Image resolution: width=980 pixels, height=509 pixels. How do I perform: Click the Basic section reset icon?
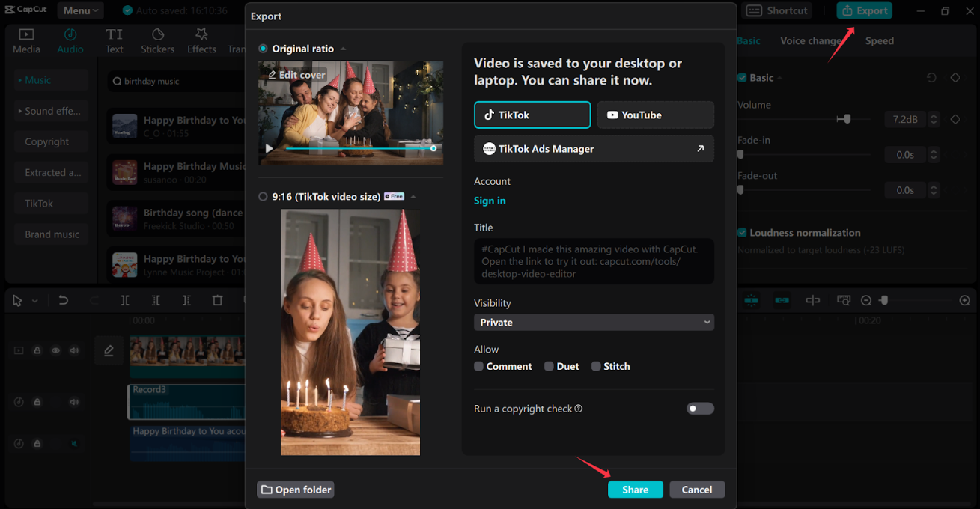(931, 78)
